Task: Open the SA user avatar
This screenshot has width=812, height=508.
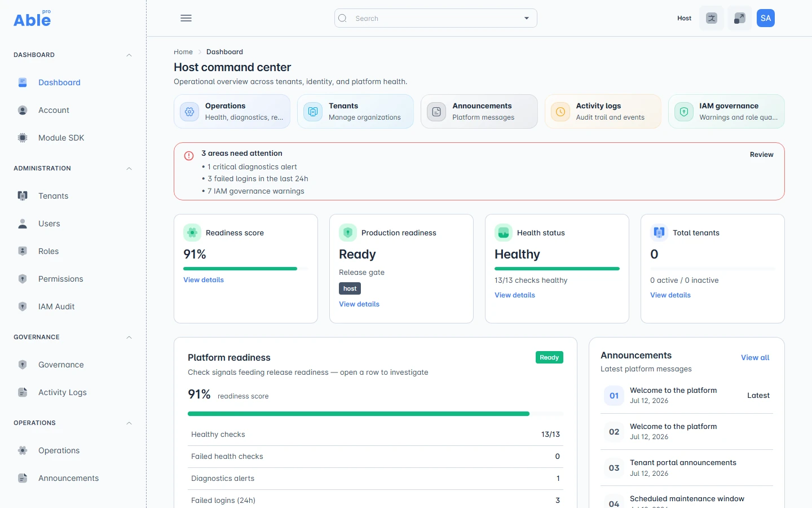Action: [766, 18]
